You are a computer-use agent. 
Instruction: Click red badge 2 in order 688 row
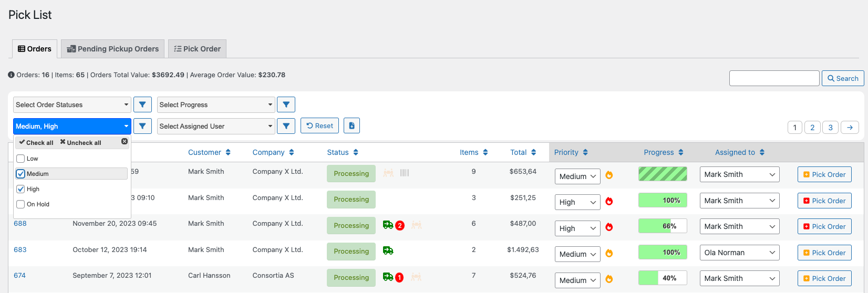click(x=399, y=226)
